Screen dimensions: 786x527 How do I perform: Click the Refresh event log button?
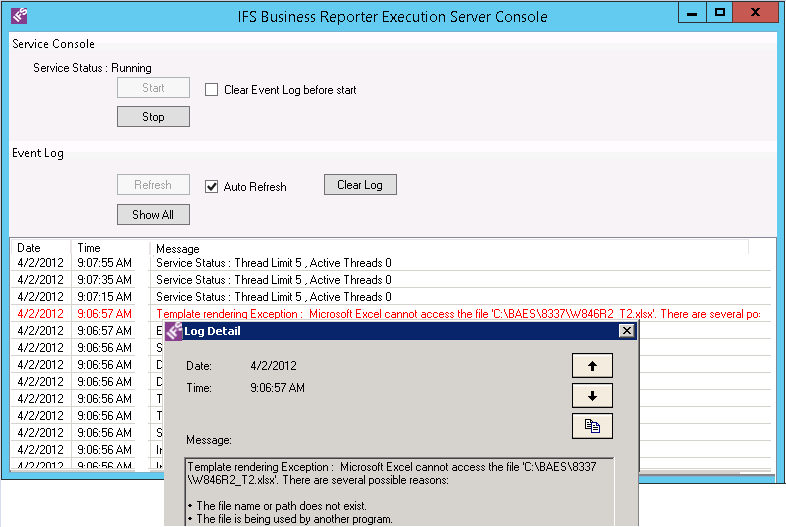pyautogui.click(x=153, y=185)
